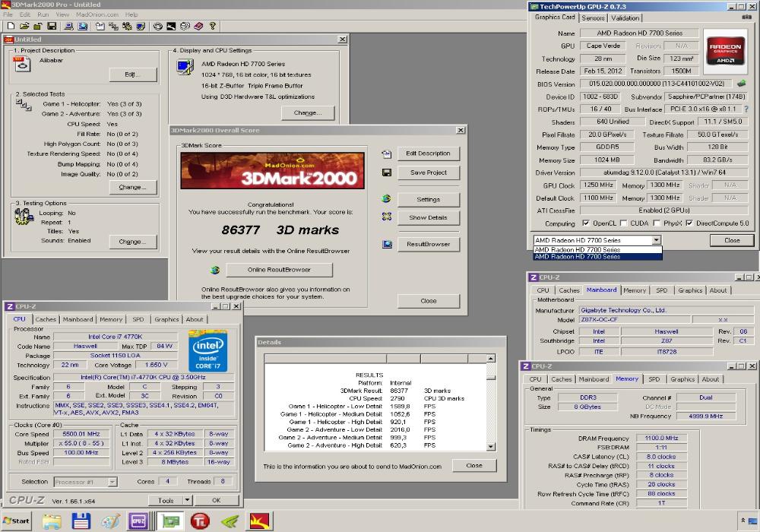This screenshot has width=760, height=532.
Task: Click Details list scrollbar down arrow
Action: coord(491,446)
